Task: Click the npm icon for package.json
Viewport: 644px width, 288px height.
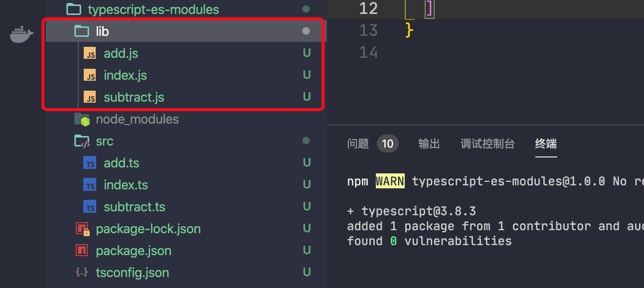Action: point(82,251)
